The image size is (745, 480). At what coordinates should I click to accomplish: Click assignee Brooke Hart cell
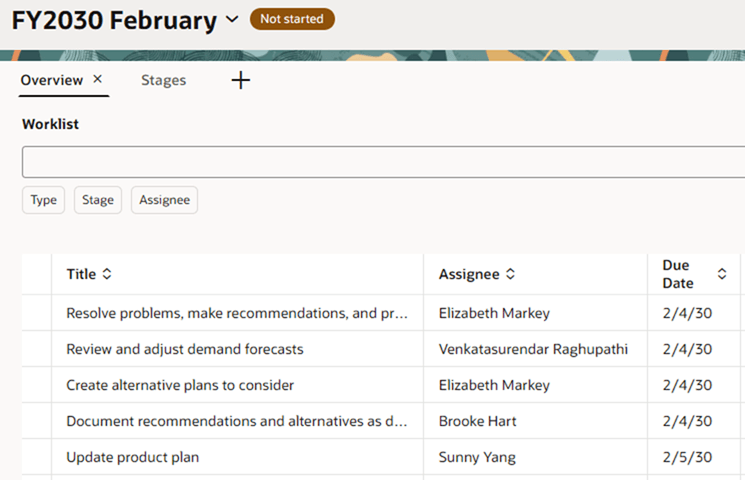478,421
